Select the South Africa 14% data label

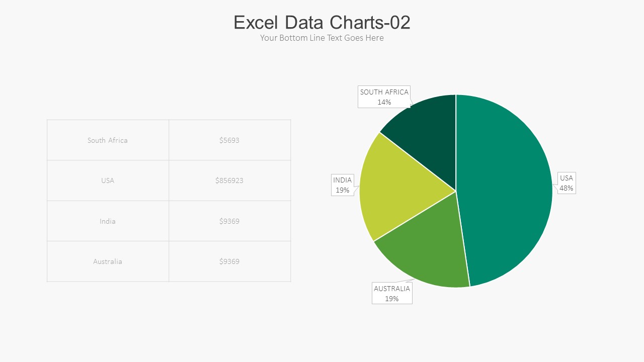(x=384, y=97)
